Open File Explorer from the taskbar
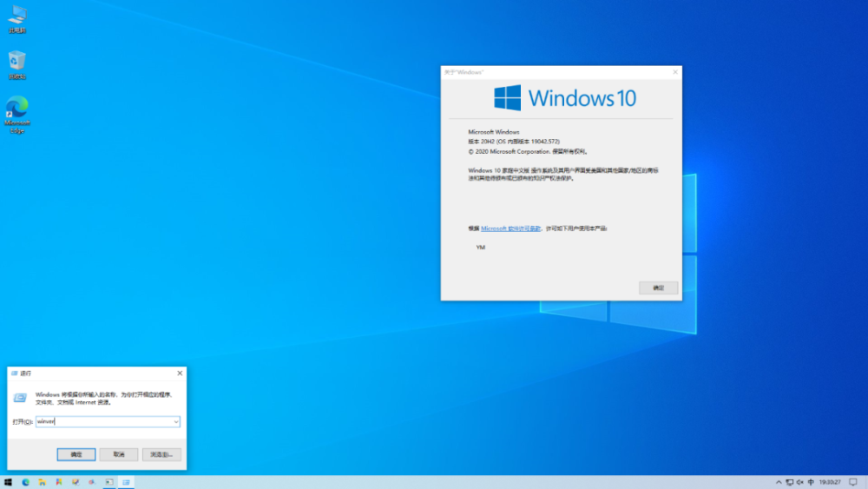Screen dimensions: 868x489 pyautogui.click(x=42, y=482)
